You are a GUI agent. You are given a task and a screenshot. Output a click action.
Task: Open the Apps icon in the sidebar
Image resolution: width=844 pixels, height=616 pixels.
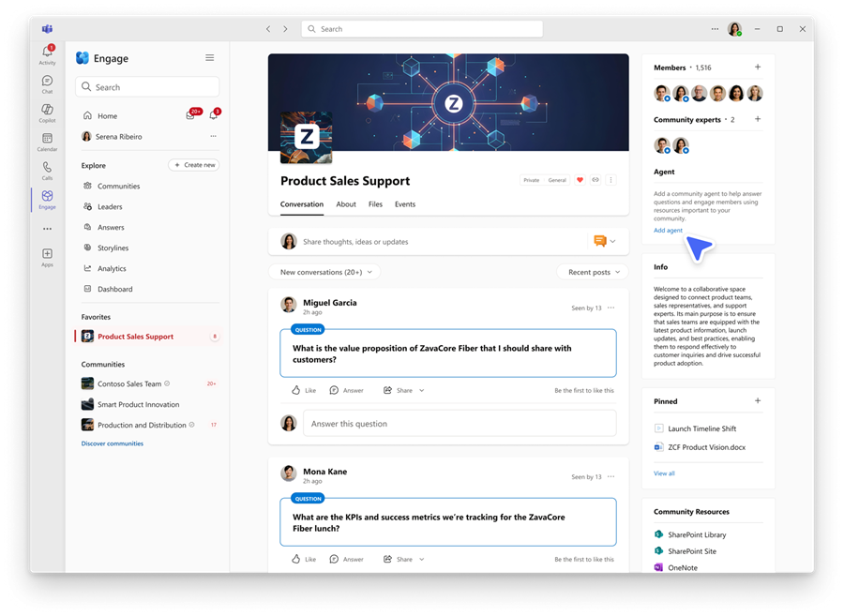[46, 255]
